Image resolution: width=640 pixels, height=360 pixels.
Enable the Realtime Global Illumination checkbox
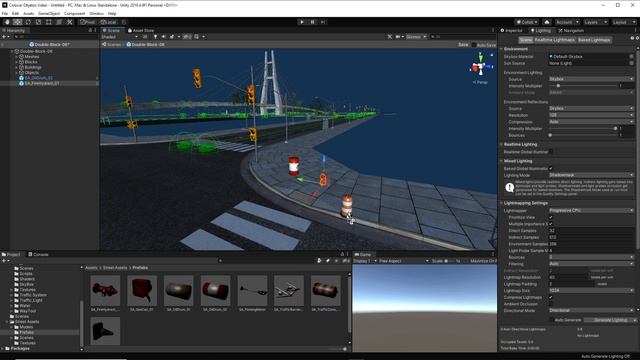[x=551, y=152]
